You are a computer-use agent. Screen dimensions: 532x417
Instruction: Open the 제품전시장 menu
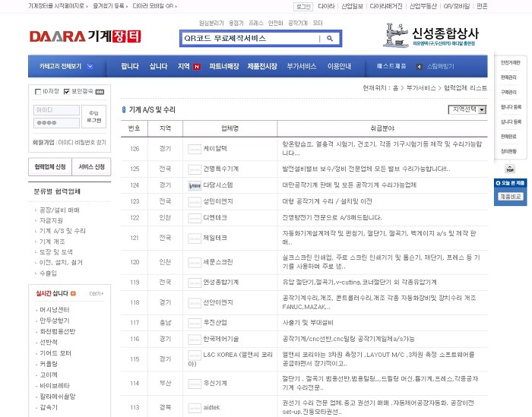pos(262,66)
